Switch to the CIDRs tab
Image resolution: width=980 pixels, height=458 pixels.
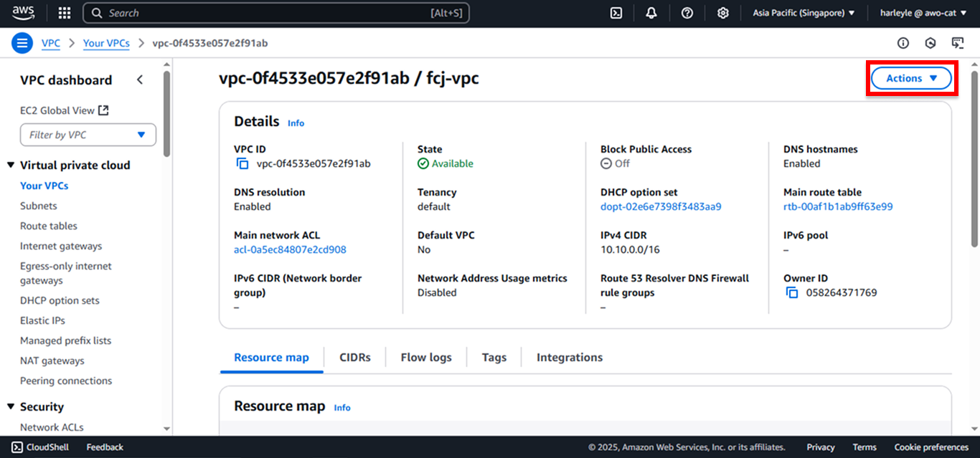coord(355,357)
